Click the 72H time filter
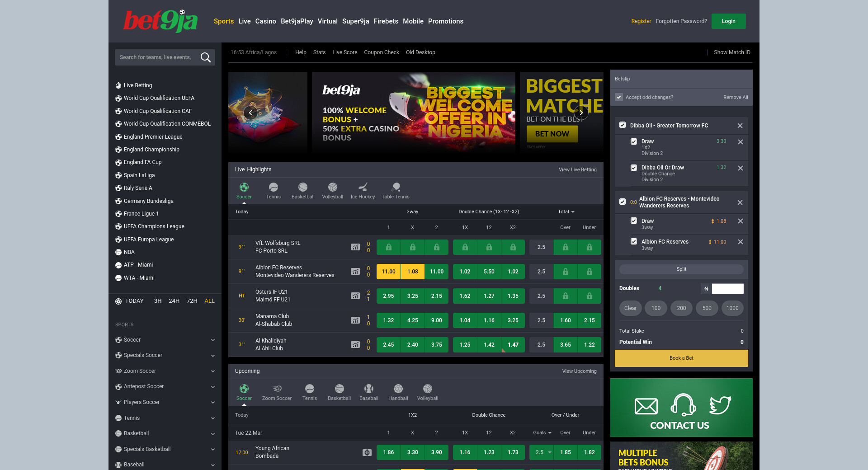 [x=192, y=301]
